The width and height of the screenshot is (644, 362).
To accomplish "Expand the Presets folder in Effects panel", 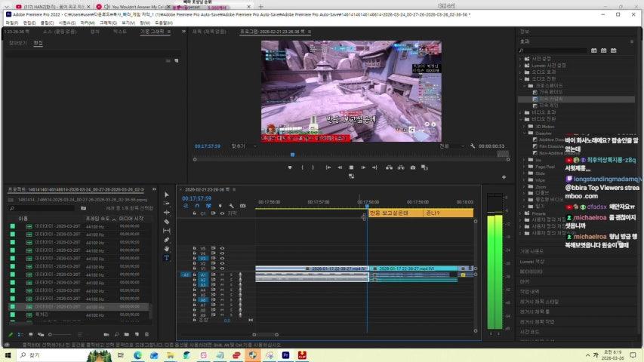I will click(x=522, y=213).
